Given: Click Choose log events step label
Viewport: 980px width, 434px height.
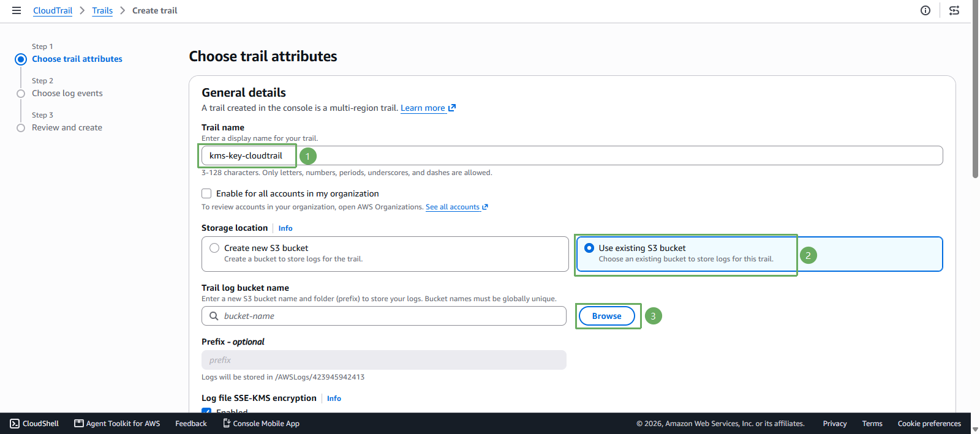Looking at the screenshot, I should point(67,93).
